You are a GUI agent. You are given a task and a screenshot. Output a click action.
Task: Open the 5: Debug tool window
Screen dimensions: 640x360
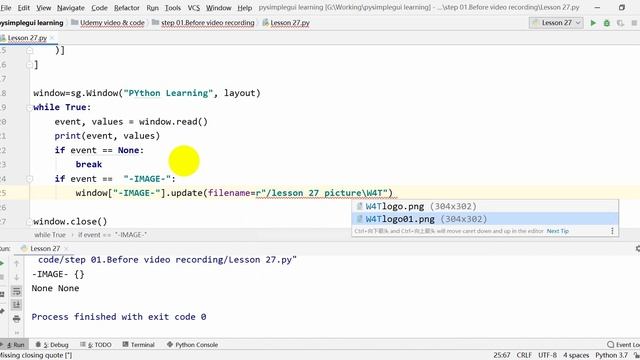click(52, 344)
